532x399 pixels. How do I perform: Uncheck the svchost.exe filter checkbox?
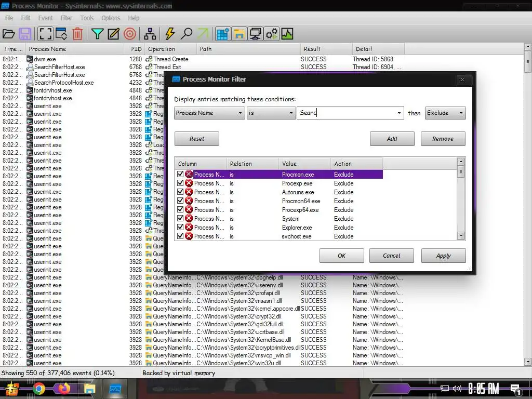pyautogui.click(x=180, y=236)
